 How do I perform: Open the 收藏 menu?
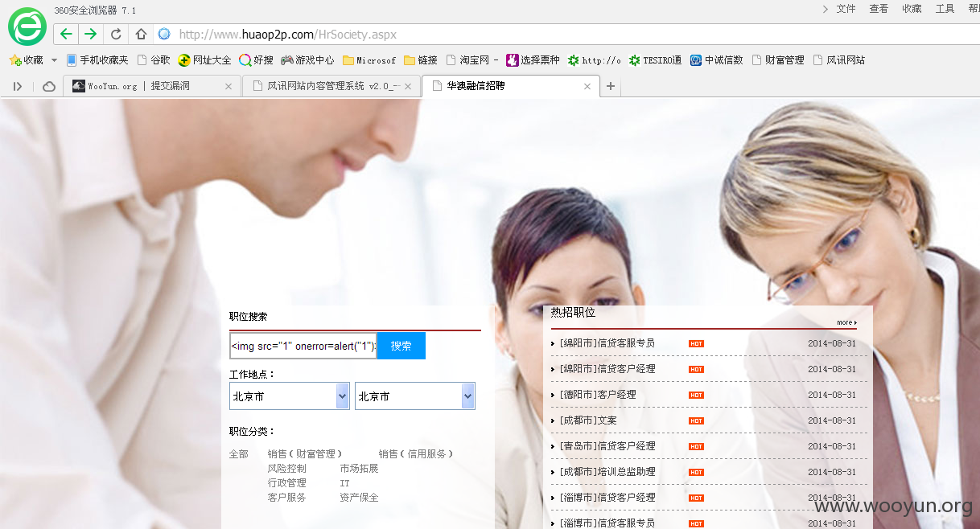pos(912,9)
